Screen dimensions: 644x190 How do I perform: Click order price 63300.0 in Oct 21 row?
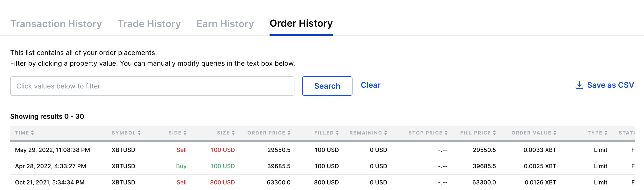pos(278,182)
